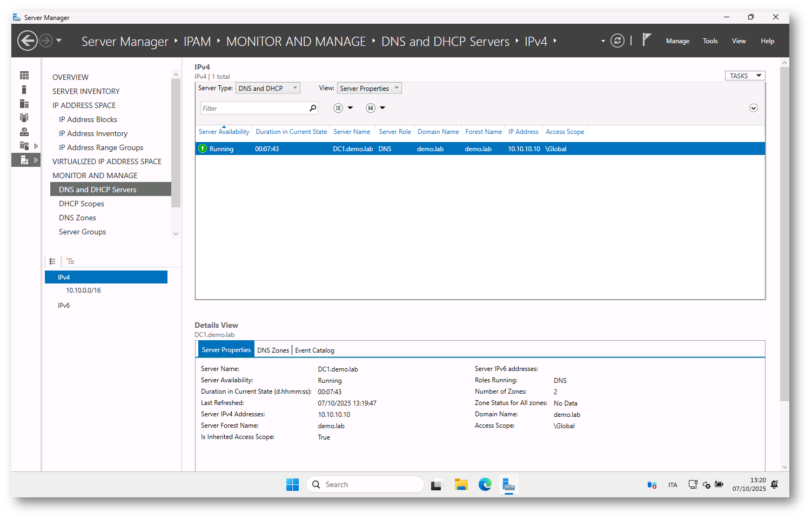Switch to the DNS Zones details tab
This screenshot has height=520, width=812.
pyautogui.click(x=273, y=350)
